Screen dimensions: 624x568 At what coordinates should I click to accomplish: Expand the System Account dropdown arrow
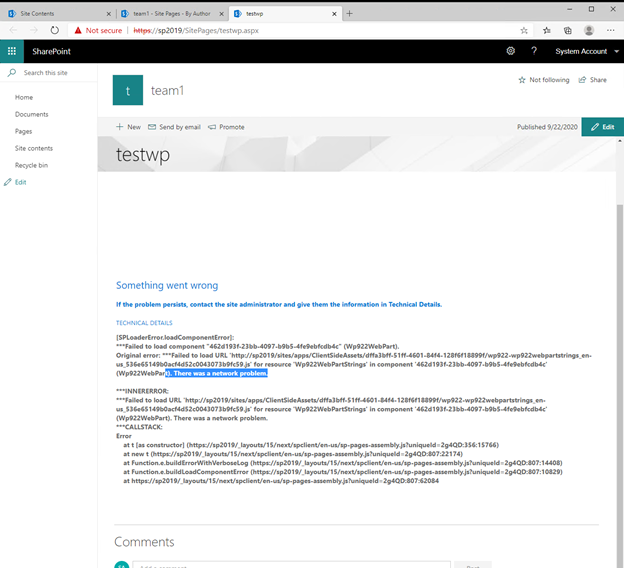tap(616, 51)
